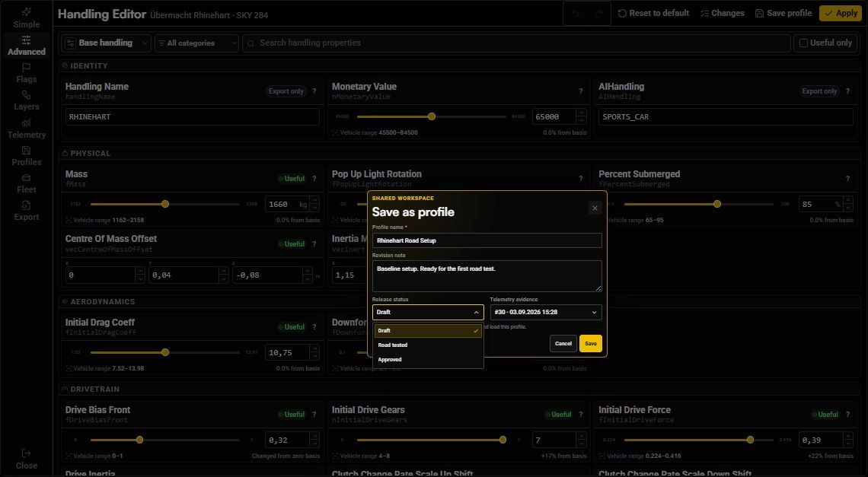Toggle Useful badge on Initial Drive Gears

pyautogui.click(x=558, y=415)
